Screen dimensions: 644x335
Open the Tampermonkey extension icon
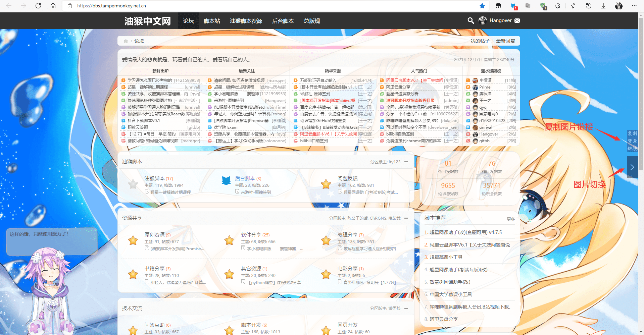pos(498,6)
